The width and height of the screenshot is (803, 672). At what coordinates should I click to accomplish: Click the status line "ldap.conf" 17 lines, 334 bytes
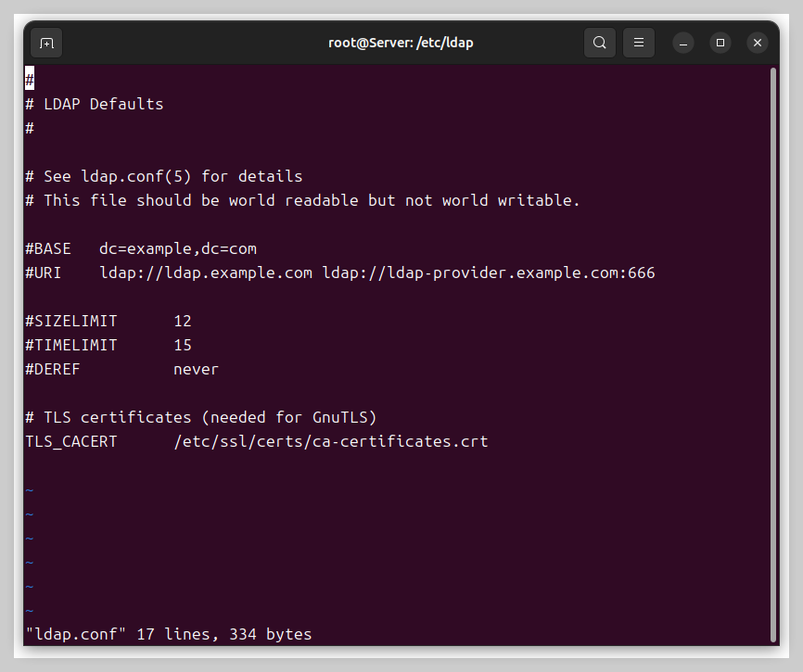point(169,634)
